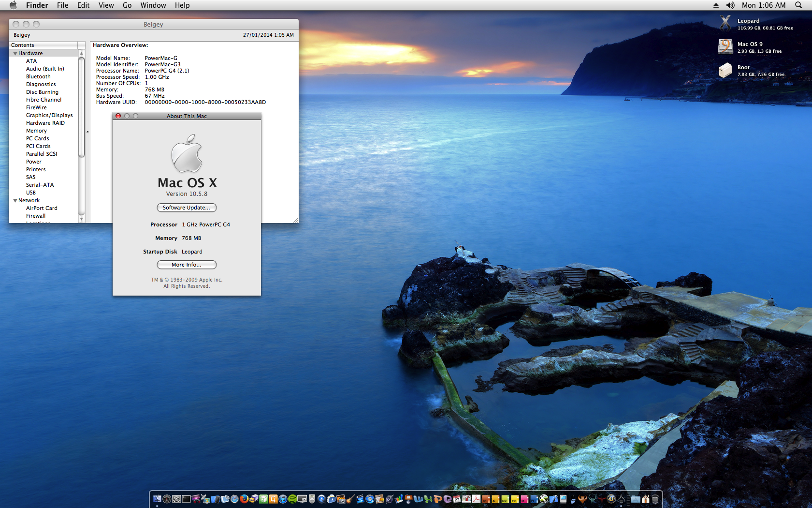Launch Xcode from the Dock
812x508 pixels.
click(x=553, y=499)
